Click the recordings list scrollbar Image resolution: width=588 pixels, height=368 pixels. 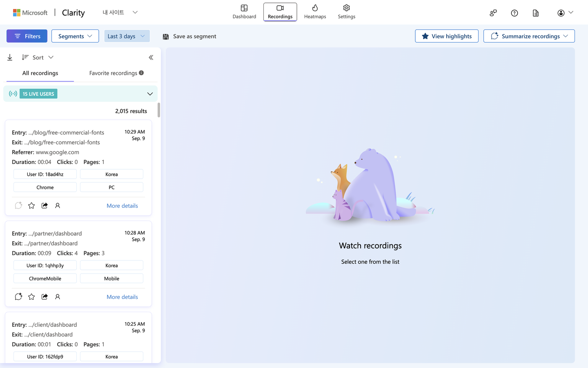(159, 110)
